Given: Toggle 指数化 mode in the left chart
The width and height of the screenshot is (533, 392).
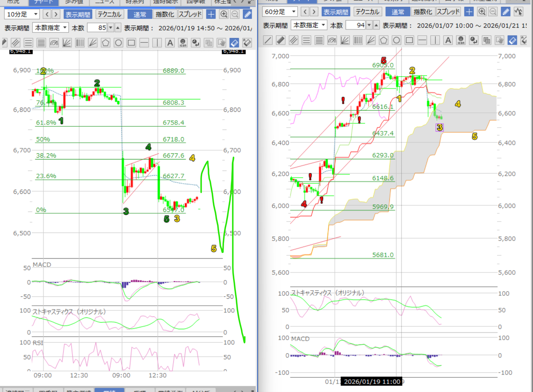Looking at the screenshot, I should [x=164, y=15].
